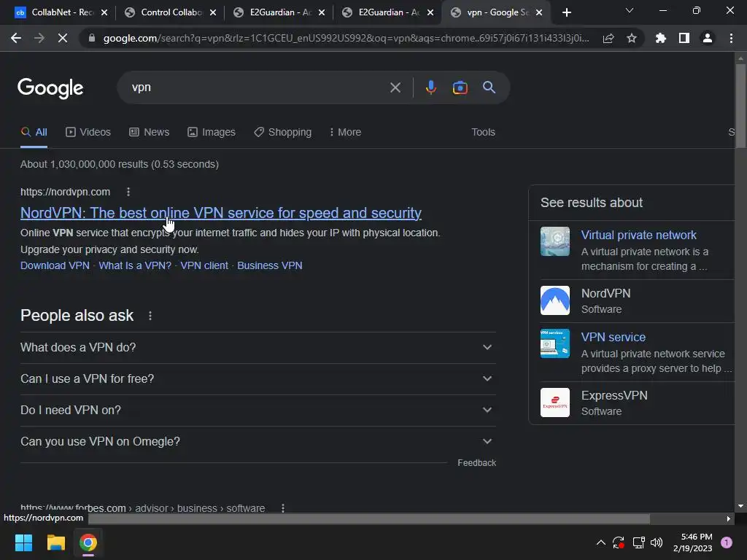
Task: Expand Can you use VPN on Omegle?
Action: coord(258,441)
